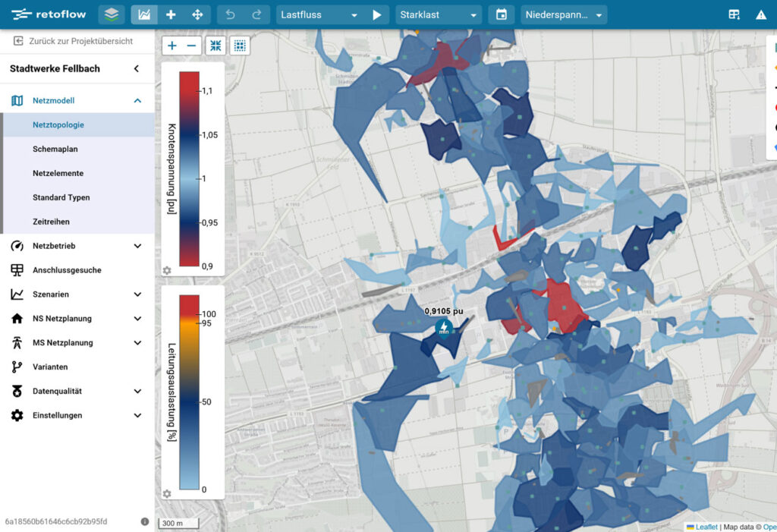Open the Schemaplan menu item
This screenshot has width=777, height=532.
pyautogui.click(x=79, y=150)
